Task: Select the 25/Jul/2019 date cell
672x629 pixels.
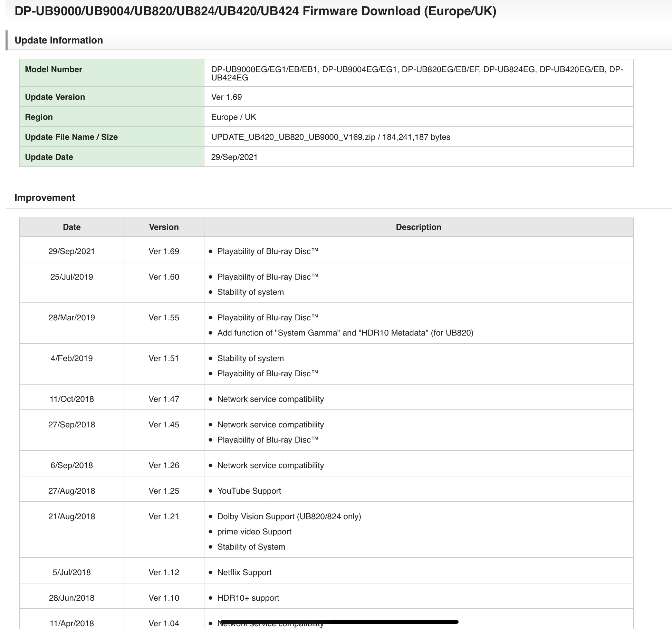Action: click(71, 277)
